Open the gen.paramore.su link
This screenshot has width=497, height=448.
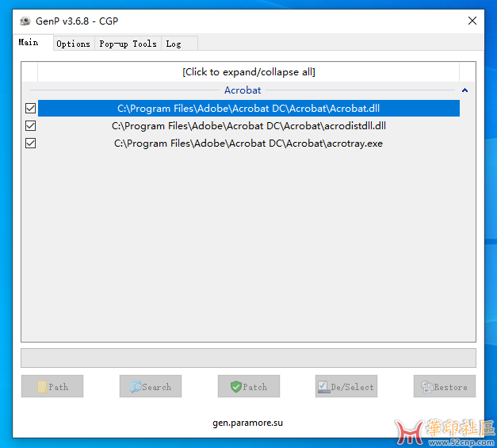pyautogui.click(x=247, y=423)
